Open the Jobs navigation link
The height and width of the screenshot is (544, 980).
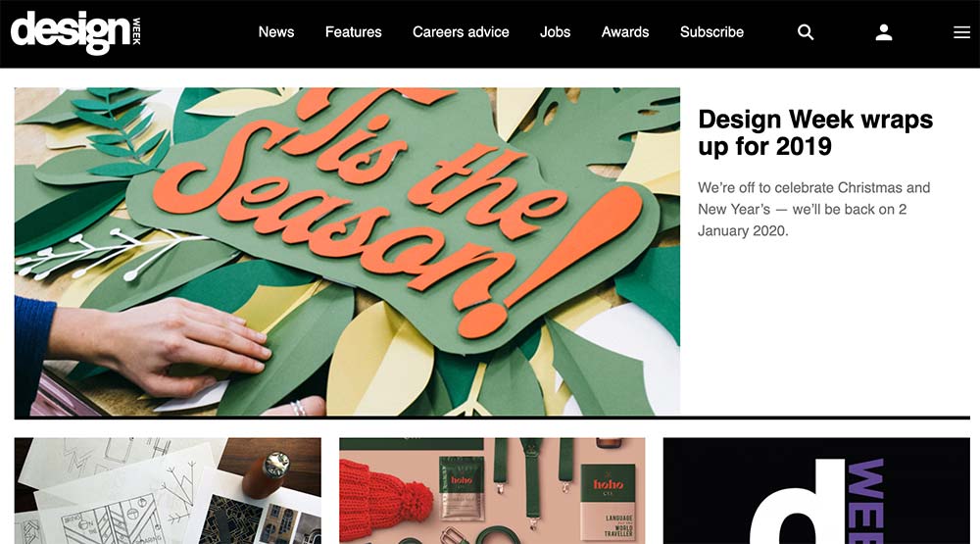point(555,32)
